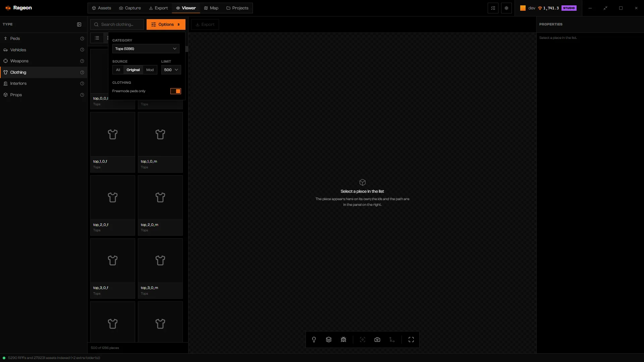The height and width of the screenshot is (362, 644).
Task: Toggle viewport lighting bulb icon
Action: (x=314, y=340)
